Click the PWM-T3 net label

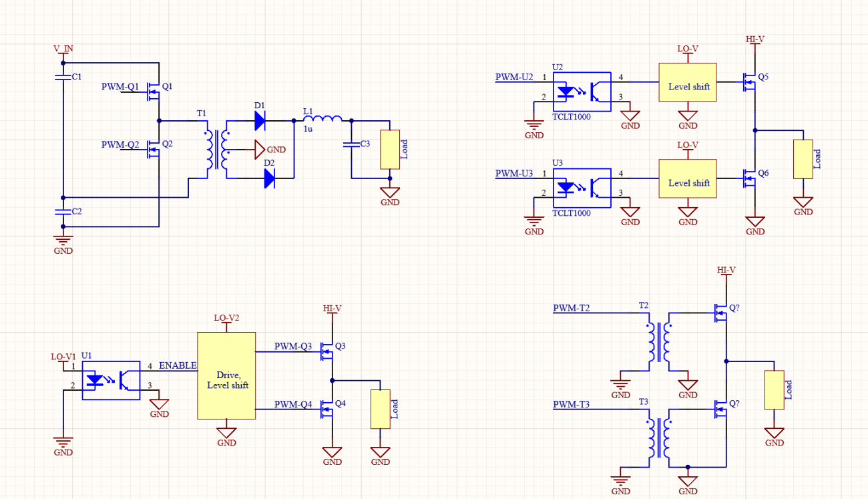[x=572, y=405]
